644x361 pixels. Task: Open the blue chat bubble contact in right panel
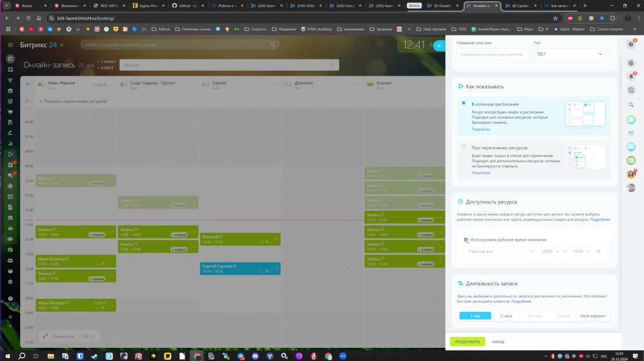(x=631, y=147)
